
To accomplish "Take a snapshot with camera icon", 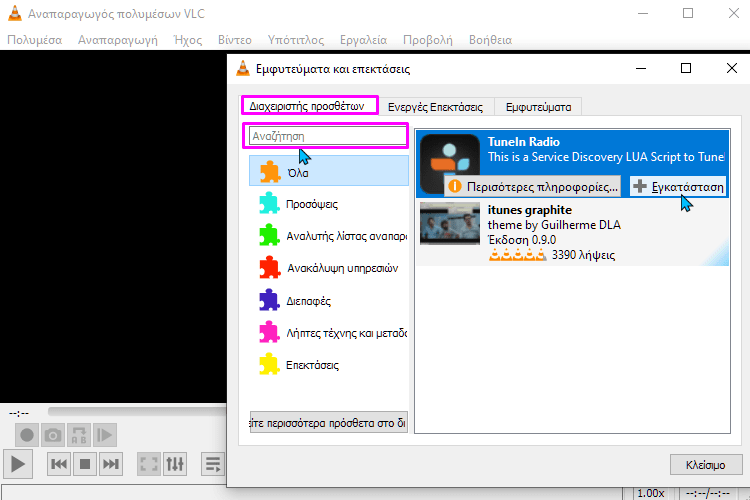I will click(53, 435).
